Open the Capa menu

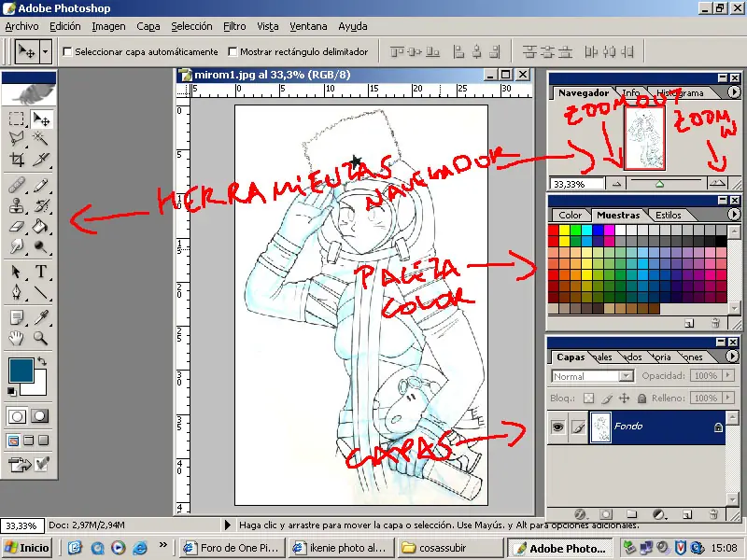148,26
